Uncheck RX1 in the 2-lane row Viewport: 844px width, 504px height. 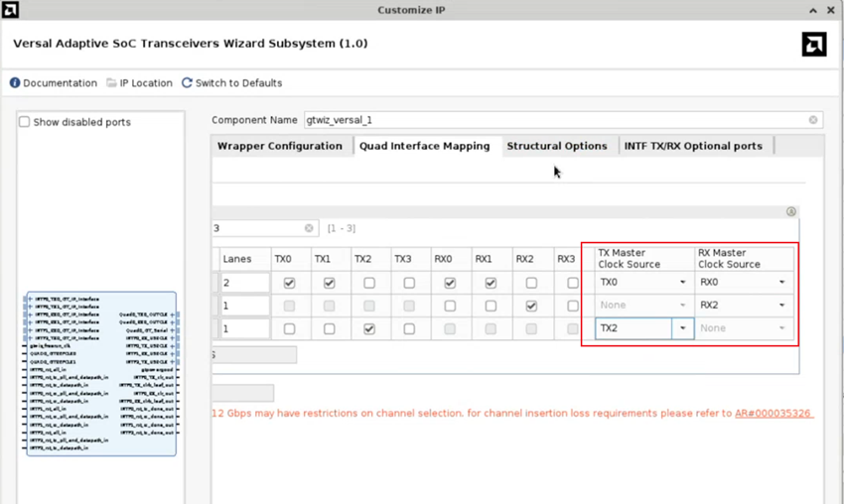point(491,283)
